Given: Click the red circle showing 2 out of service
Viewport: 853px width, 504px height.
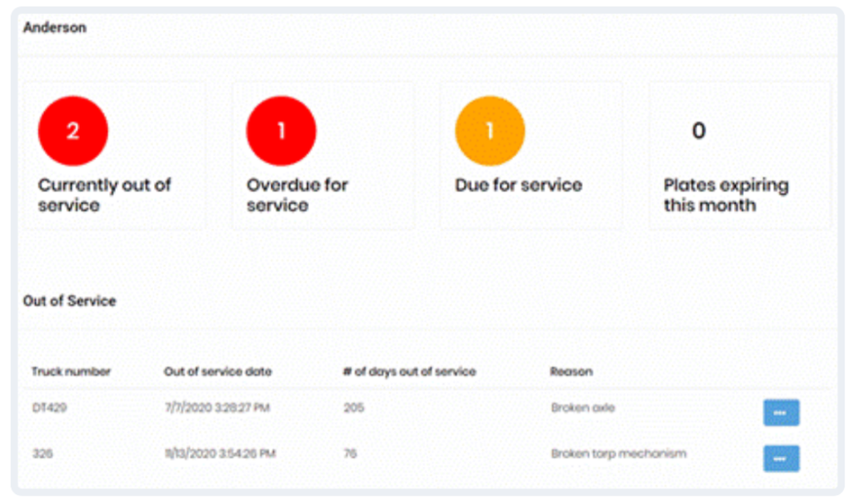Looking at the screenshot, I should click(x=73, y=132).
